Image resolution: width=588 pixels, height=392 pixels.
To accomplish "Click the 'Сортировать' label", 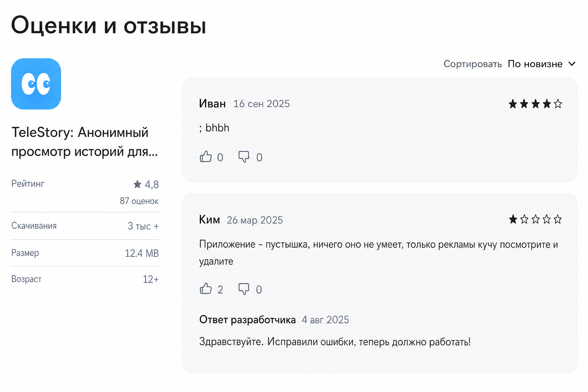I will (x=472, y=64).
